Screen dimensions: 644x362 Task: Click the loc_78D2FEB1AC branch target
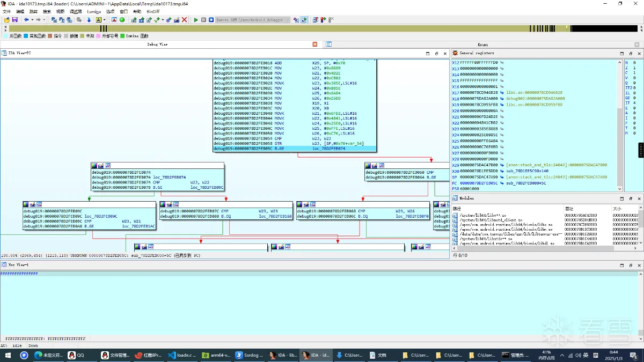tap(138, 226)
